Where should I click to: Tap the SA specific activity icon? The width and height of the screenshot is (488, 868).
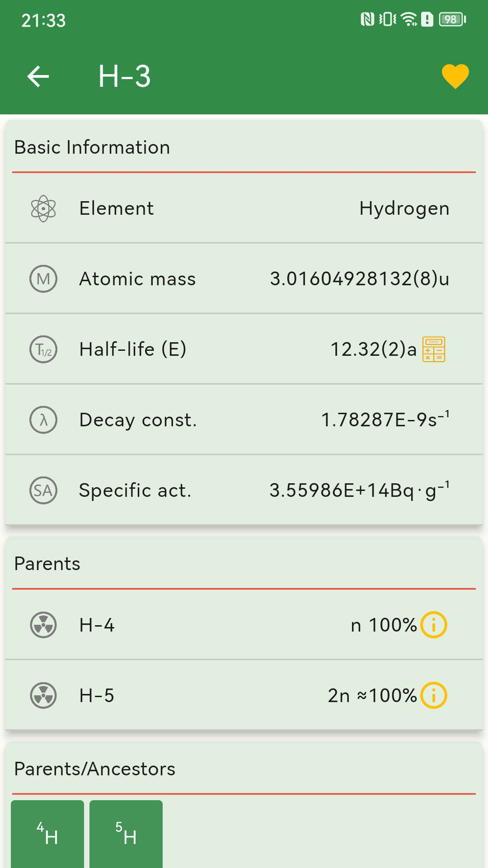(43, 491)
